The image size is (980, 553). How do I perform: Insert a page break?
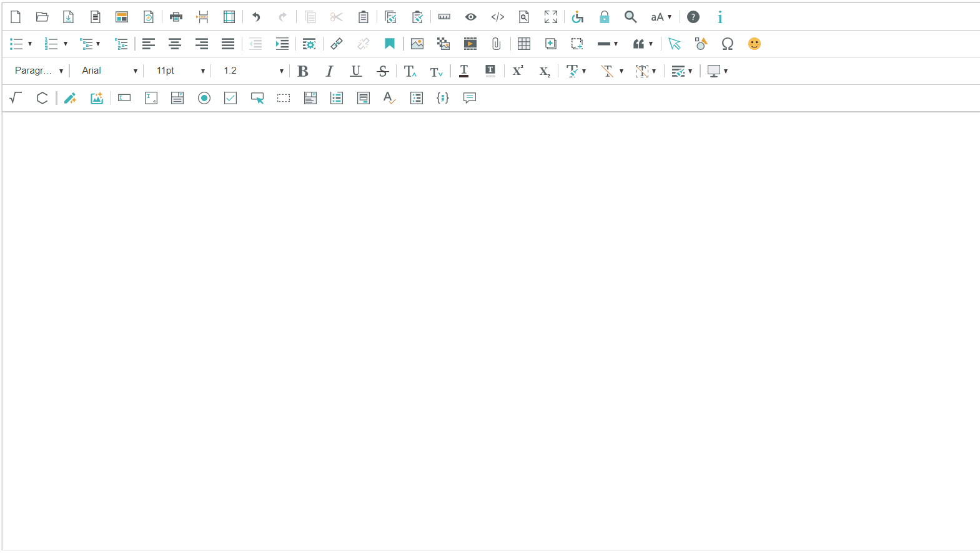[x=202, y=17]
